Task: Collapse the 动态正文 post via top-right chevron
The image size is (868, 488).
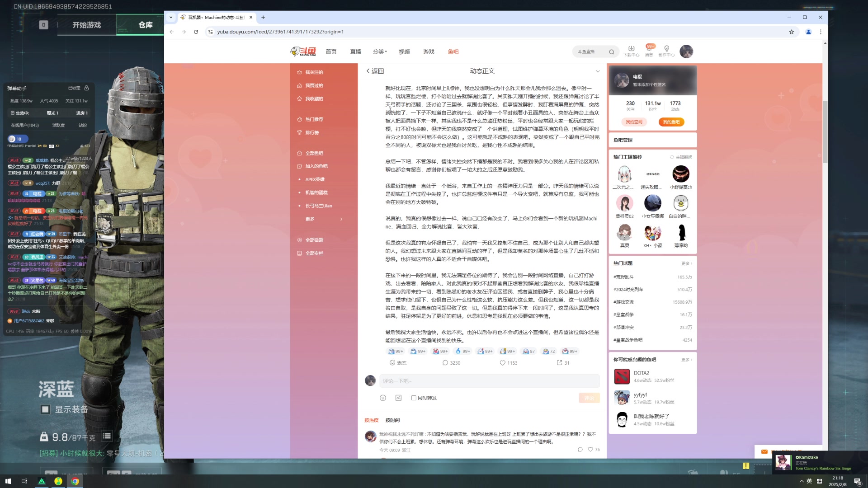Action: point(599,71)
